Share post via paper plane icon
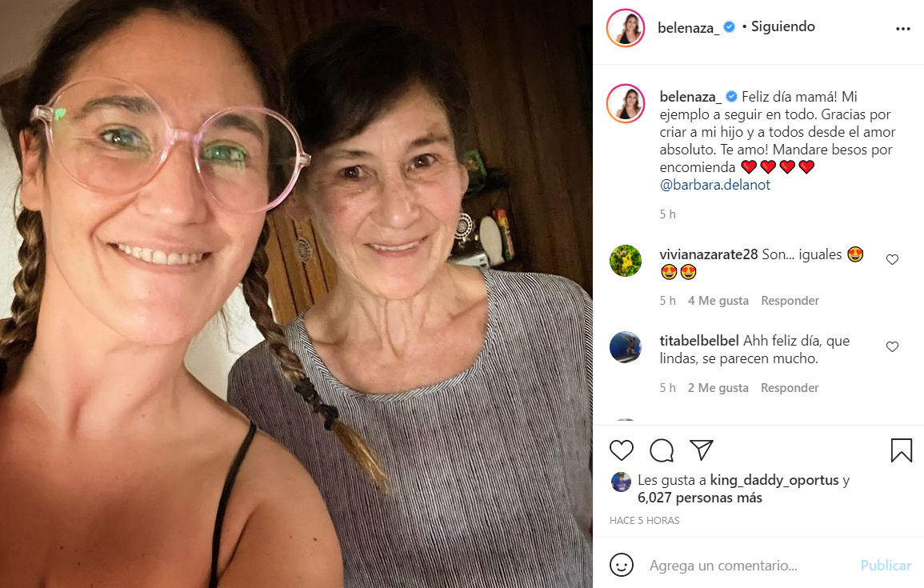Viewport: 924px width, 588px height. pyautogui.click(x=702, y=450)
